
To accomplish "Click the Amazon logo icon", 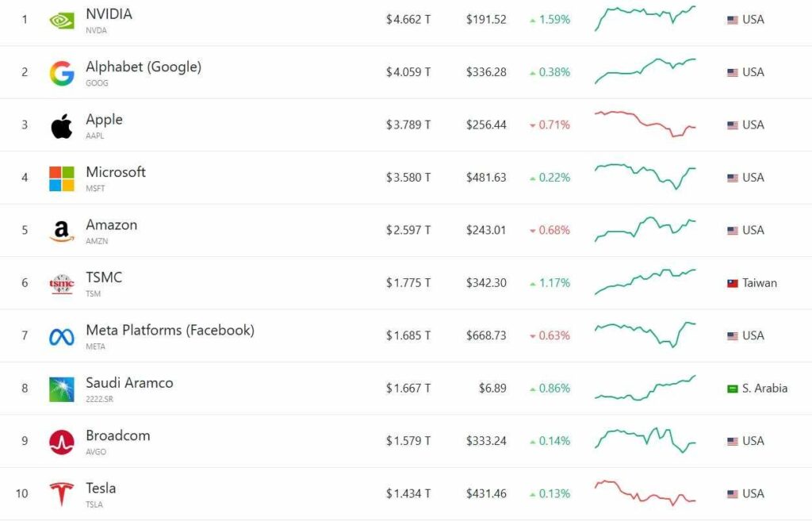I will 62,231.
